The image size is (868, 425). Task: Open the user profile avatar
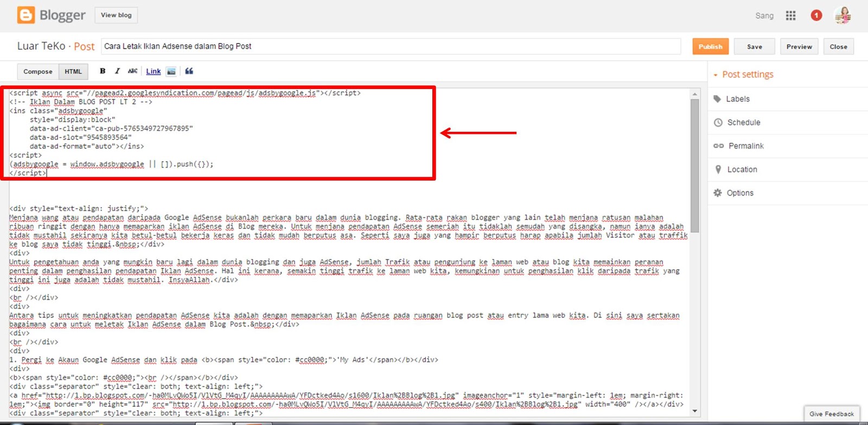843,15
